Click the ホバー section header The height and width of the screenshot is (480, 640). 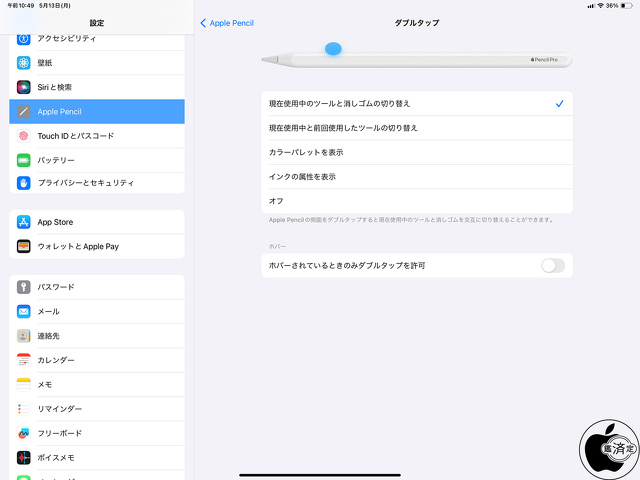[277, 247]
